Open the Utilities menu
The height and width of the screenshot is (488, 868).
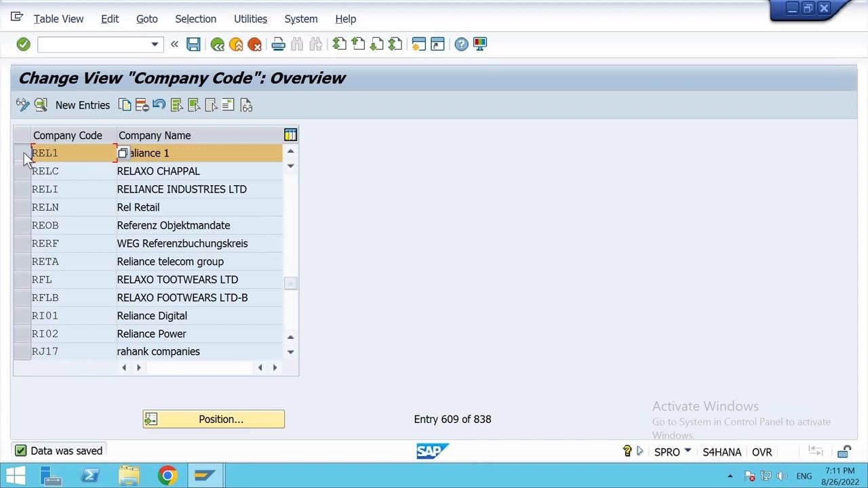pos(250,19)
